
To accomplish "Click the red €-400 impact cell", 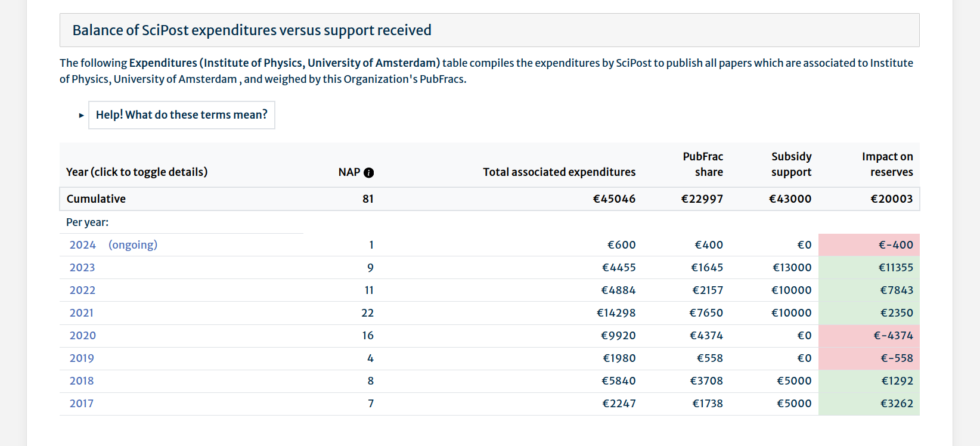I will pos(869,245).
